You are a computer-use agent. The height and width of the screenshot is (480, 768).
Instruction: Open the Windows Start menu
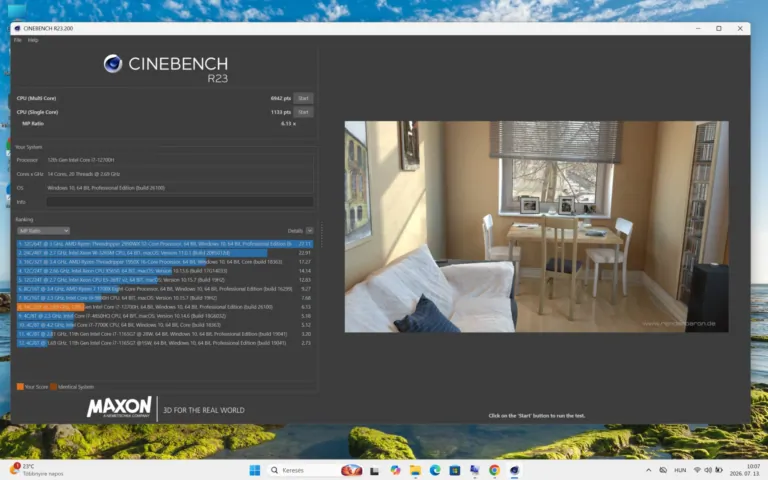(255, 470)
